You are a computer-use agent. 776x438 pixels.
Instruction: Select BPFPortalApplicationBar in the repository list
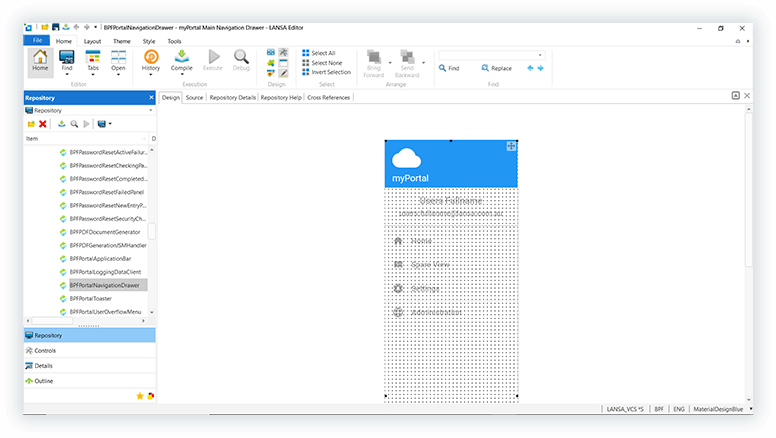[100, 258]
